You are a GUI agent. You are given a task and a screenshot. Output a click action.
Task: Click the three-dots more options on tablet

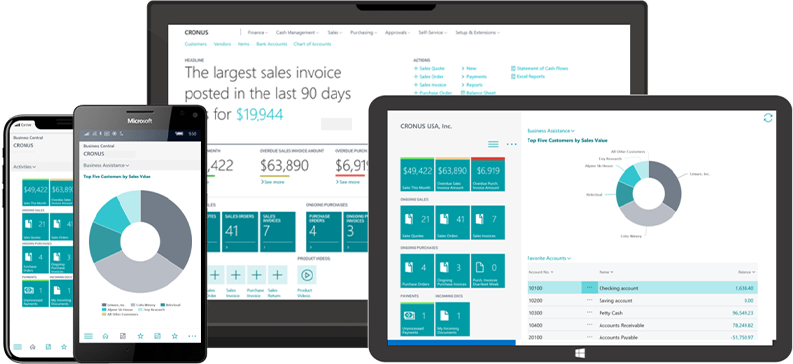(512, 145)
